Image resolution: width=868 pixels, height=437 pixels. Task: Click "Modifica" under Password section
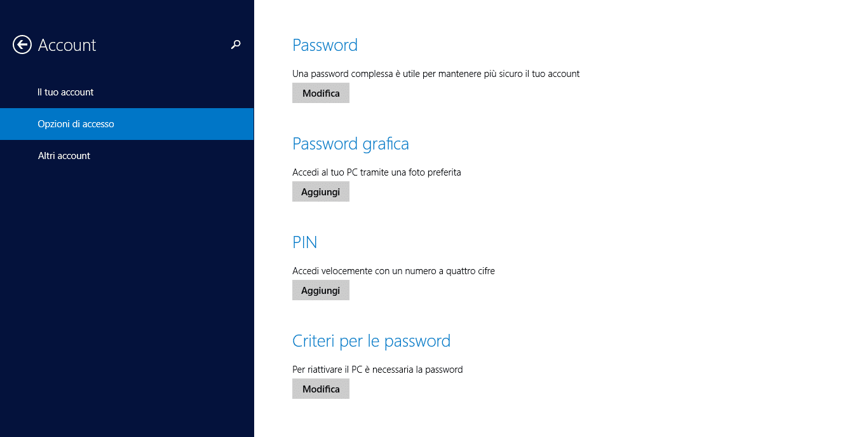tap(320, 92)
